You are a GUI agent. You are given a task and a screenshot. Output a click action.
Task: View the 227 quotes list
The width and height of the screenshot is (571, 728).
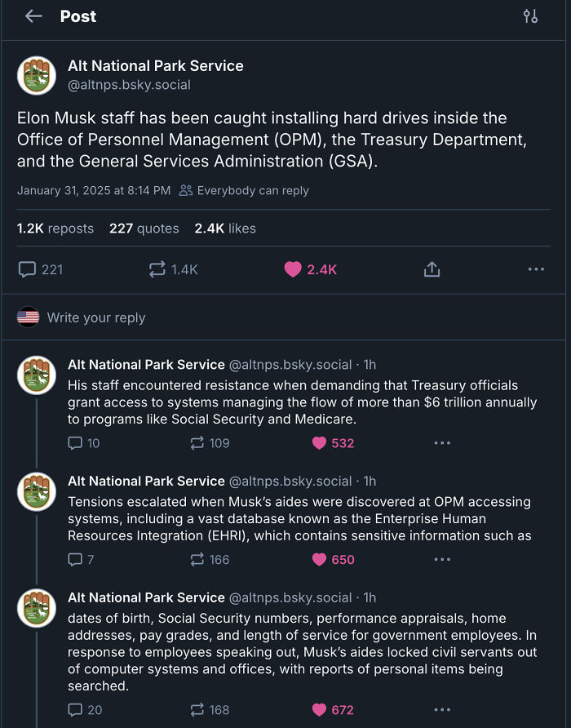pyautogui.click(x=144, y=229)
